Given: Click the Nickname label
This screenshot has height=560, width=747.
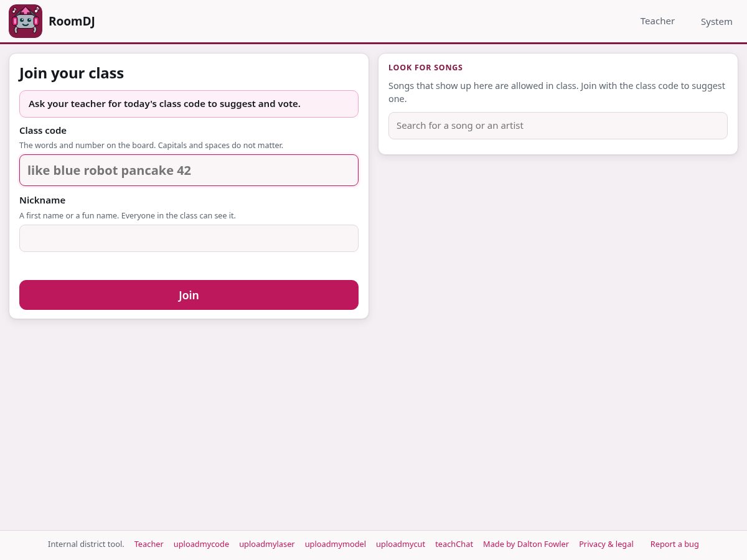Looking at the screenshot, I should pyautogui.click(x=42, y=200).
